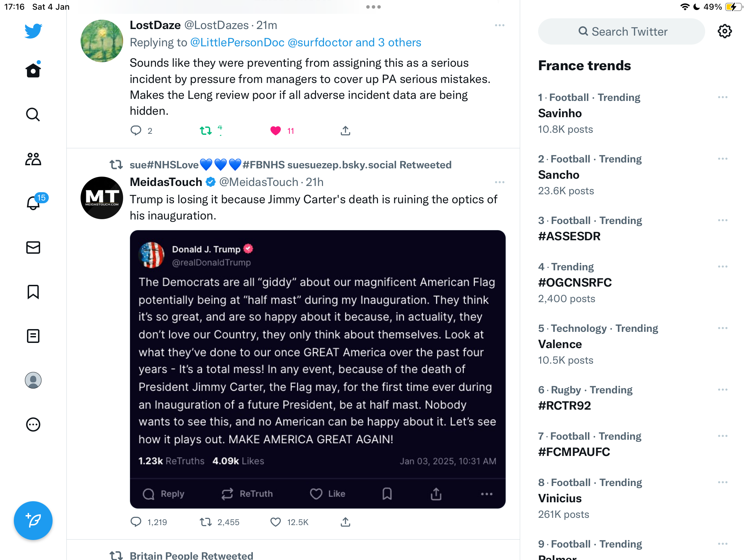Open more options on LostDaze's tweet
747x560 pixels.
(500, 25)
